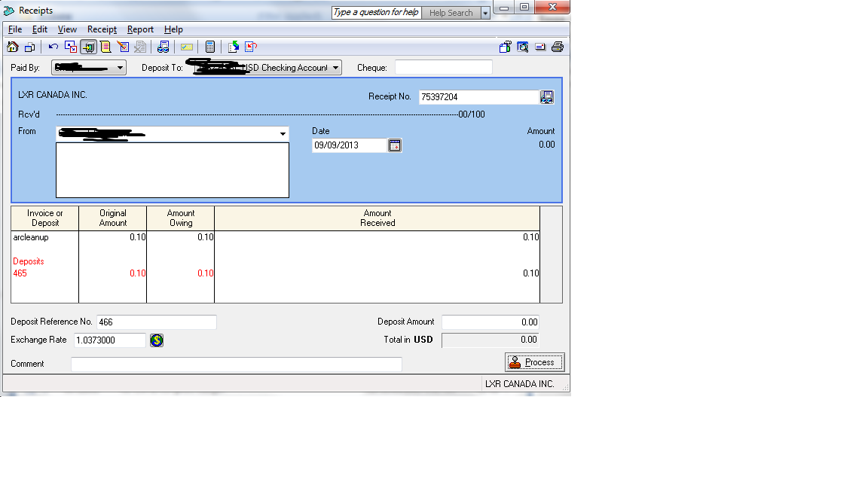
Task: Open the date calendar picker icon
Action: 395,145
